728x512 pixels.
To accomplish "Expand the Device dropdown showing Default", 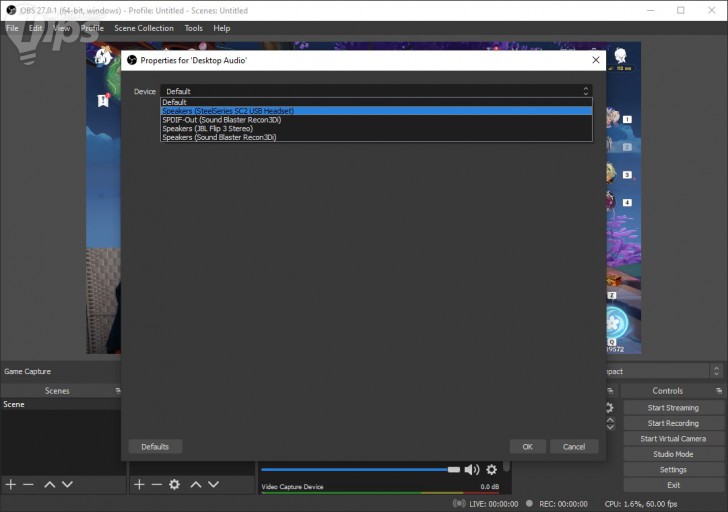I will 376,91.
